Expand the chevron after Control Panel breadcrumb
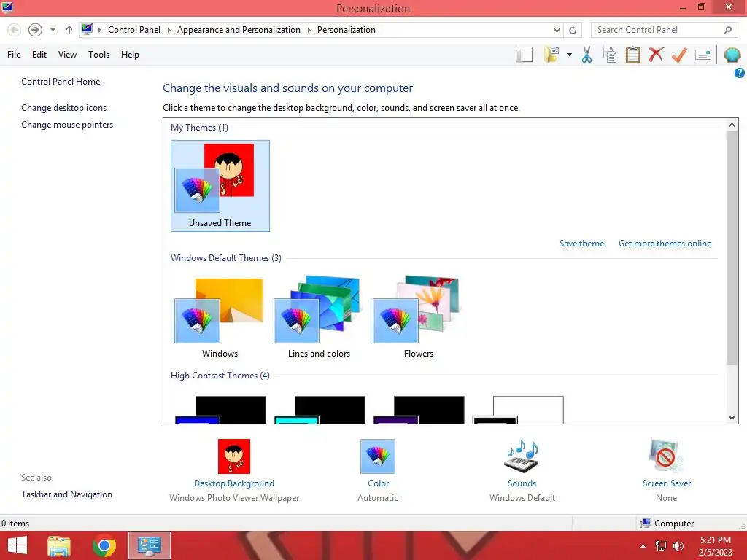Image resolution: width=747 pixels, height=560 pixels. (x=169, y=30)
